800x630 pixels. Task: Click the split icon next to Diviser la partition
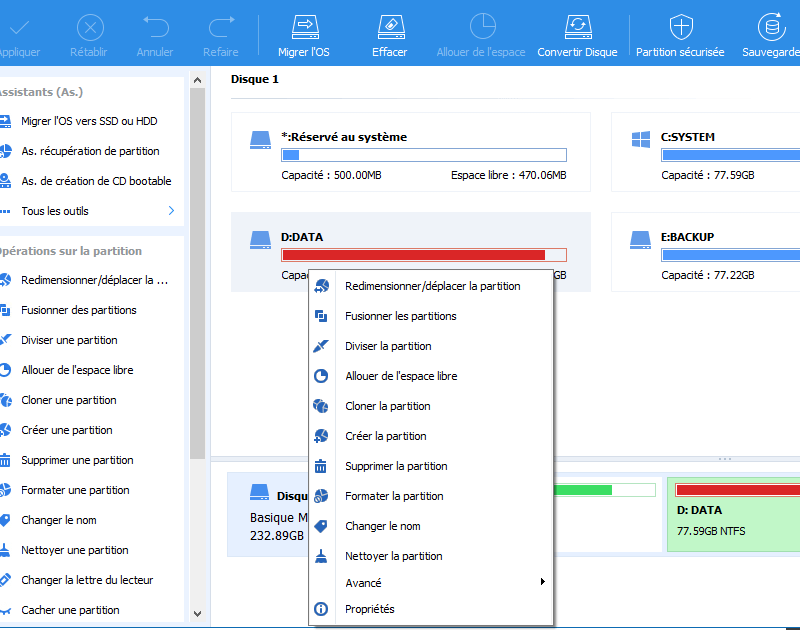click(321, 346)
